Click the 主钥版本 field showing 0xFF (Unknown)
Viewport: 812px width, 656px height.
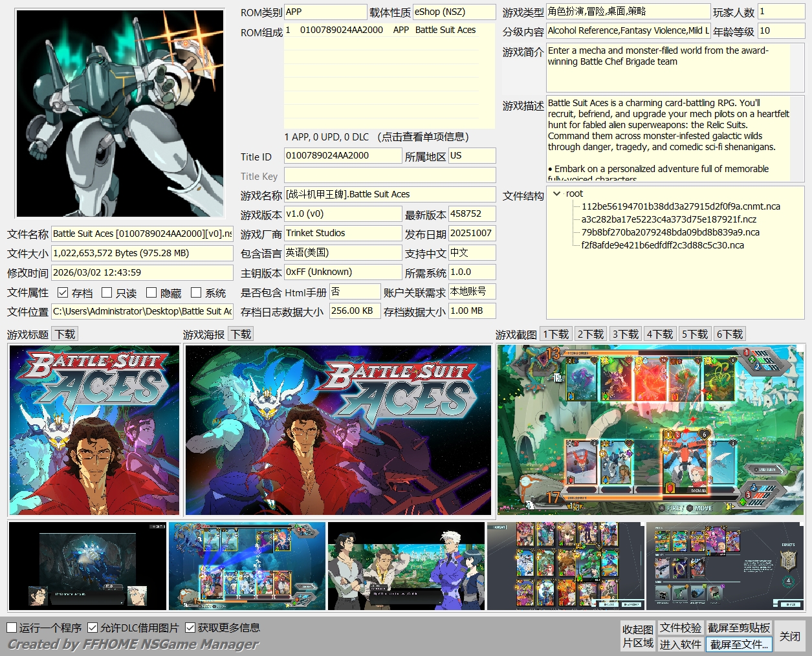(343, 272)
